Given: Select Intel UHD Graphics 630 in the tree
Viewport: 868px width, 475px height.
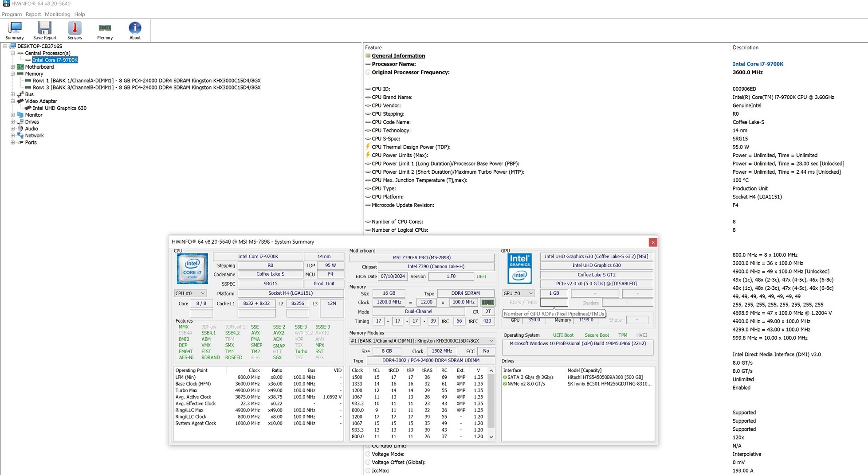Looking at the screenshot, I should pos(59,108).
